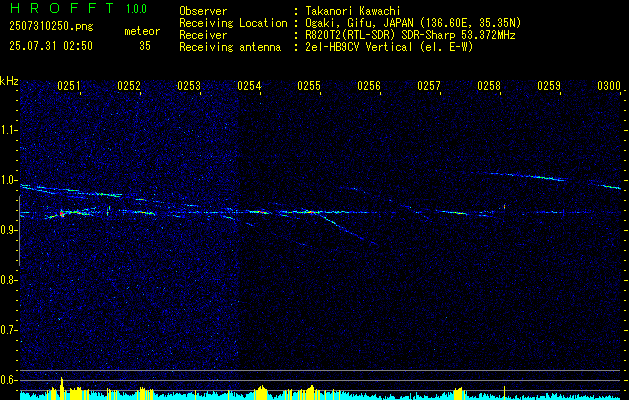Click the 0.6 kHz axis label
Screen dimensions: 629x400
9,380
